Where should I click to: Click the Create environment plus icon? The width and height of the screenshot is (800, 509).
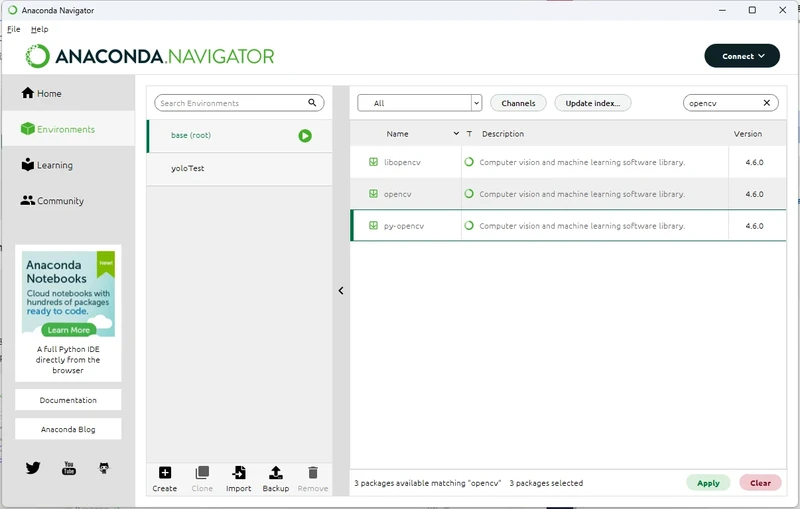165,473
